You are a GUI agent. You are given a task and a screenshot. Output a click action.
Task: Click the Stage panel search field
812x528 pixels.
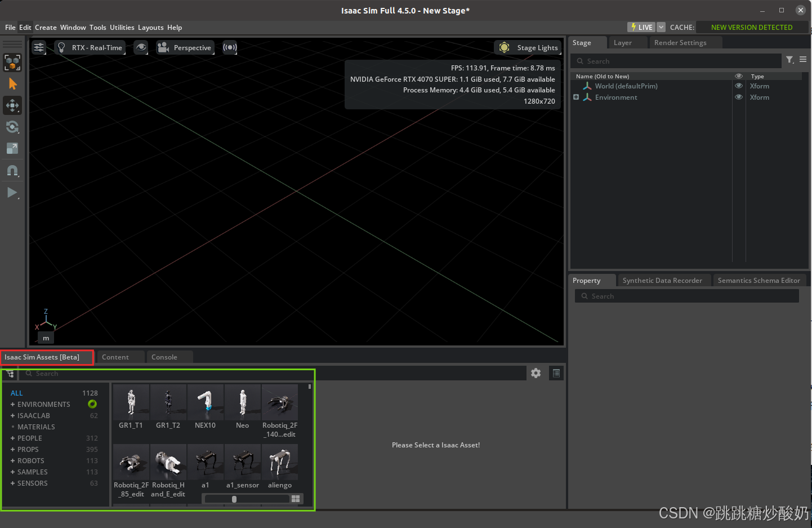[676, 61]
